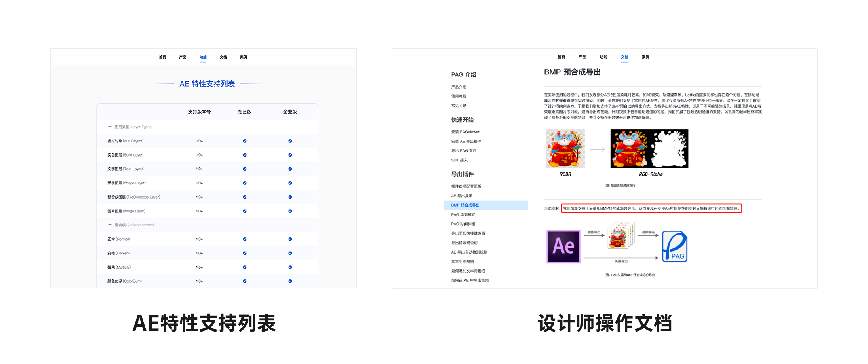Open 插件选项配置面板 sidebar link
This screenshot has width=868, height=364.
[466, 186]
